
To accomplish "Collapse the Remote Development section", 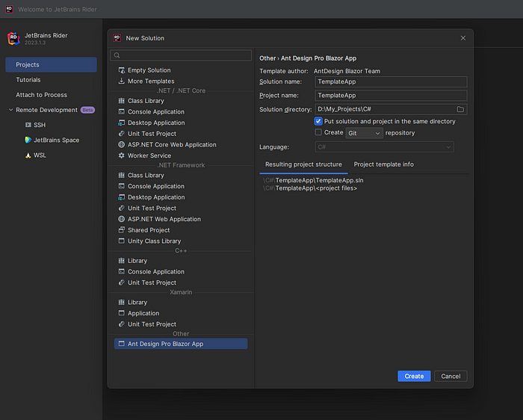I will click(x=10, y=110).
